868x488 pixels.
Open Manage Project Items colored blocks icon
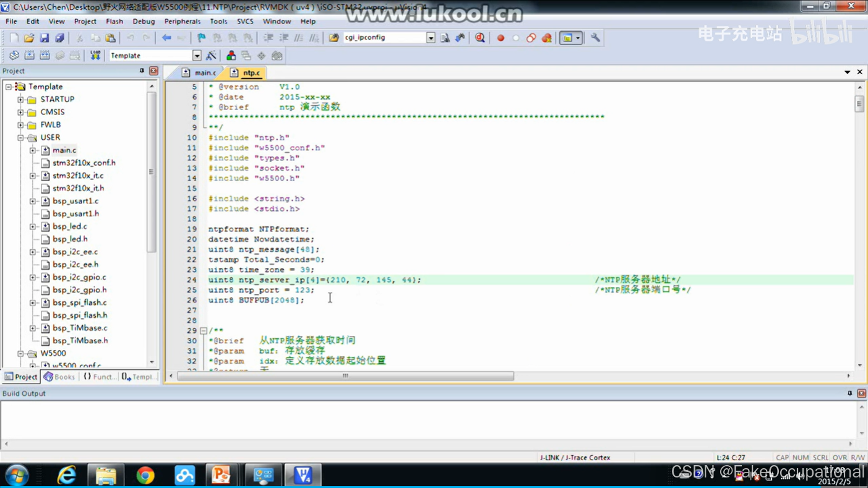231,56
